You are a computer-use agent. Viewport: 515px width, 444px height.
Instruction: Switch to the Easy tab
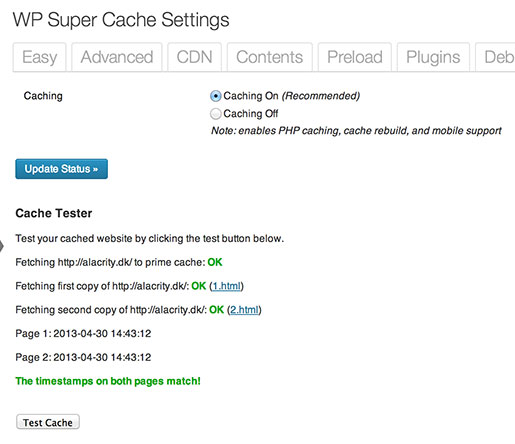click(39, 57)
